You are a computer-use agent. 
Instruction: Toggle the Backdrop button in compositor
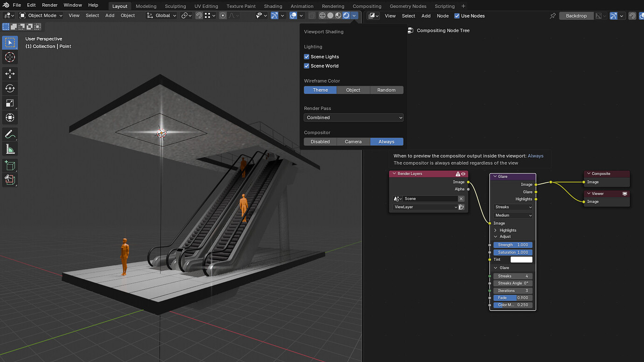[x=576, y=16]
